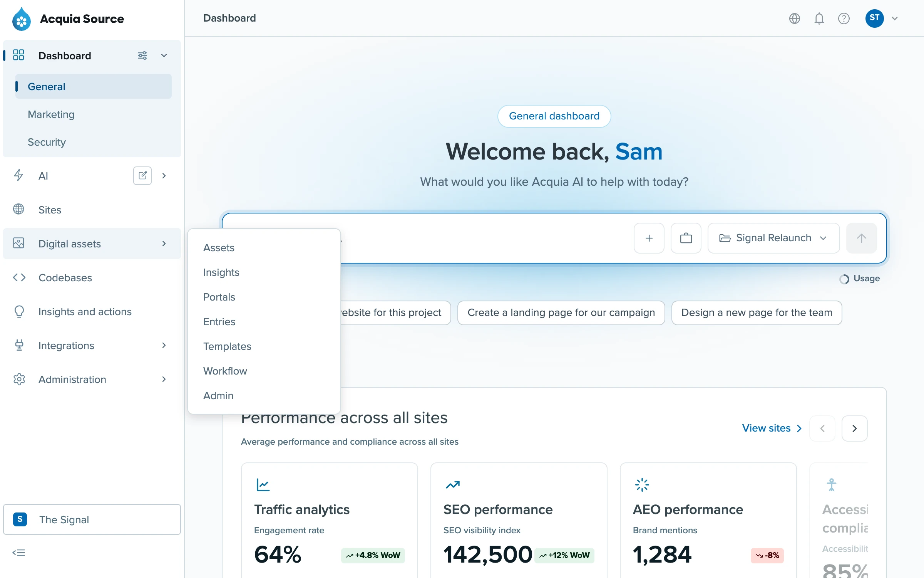
Task: Choose 'Design a new page for the team' suggestion
Action: point(757,313)
